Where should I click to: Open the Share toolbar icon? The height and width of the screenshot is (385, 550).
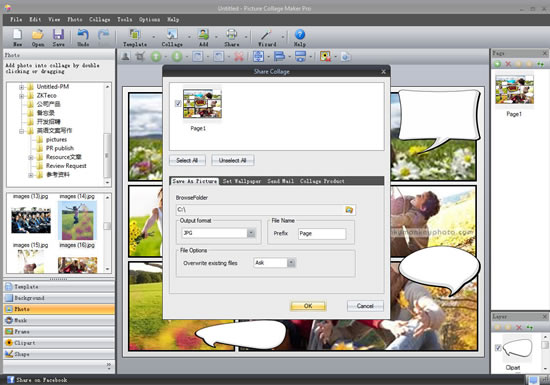[x=232, y=35]
